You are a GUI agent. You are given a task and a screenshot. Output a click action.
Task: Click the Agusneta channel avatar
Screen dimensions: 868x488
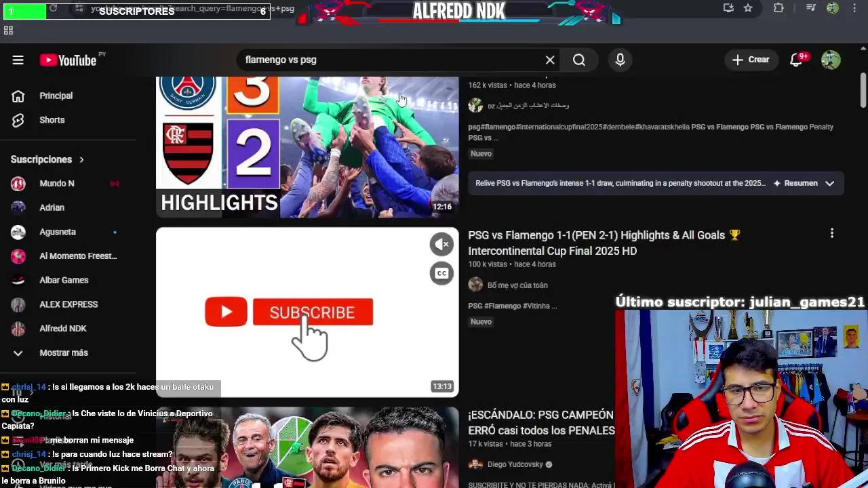[x=18, y=232]
